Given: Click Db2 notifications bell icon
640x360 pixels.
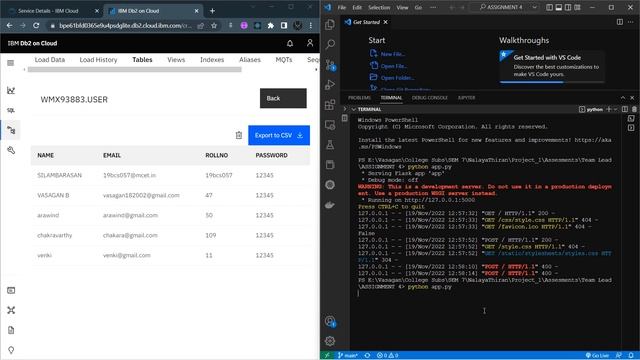Looking at the screenshot, I should [290, 43].
